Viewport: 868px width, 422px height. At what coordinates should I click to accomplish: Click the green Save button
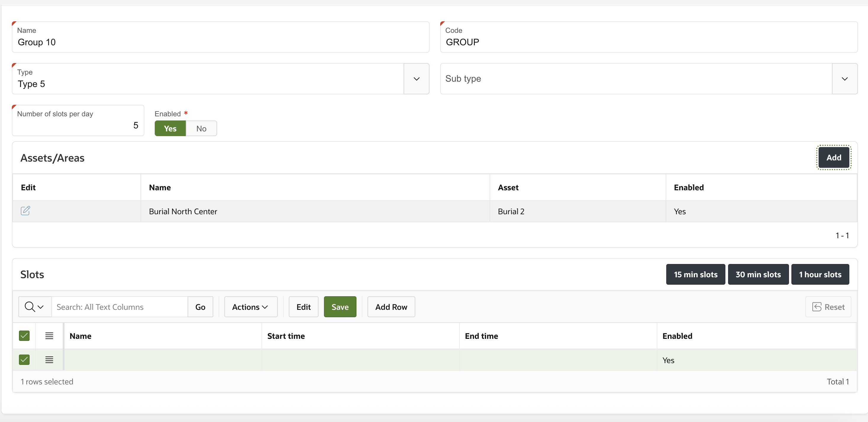tap(340, 307)
